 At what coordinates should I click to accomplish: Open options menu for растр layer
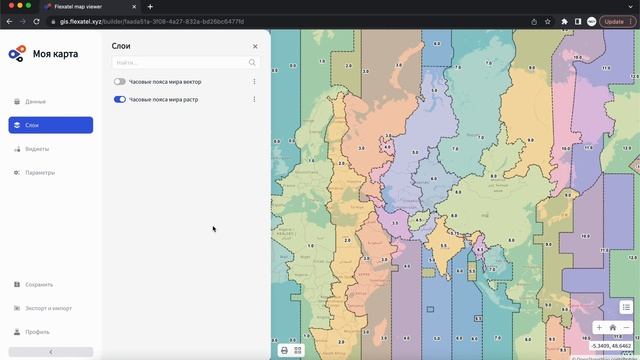click(x=254, y=99)
